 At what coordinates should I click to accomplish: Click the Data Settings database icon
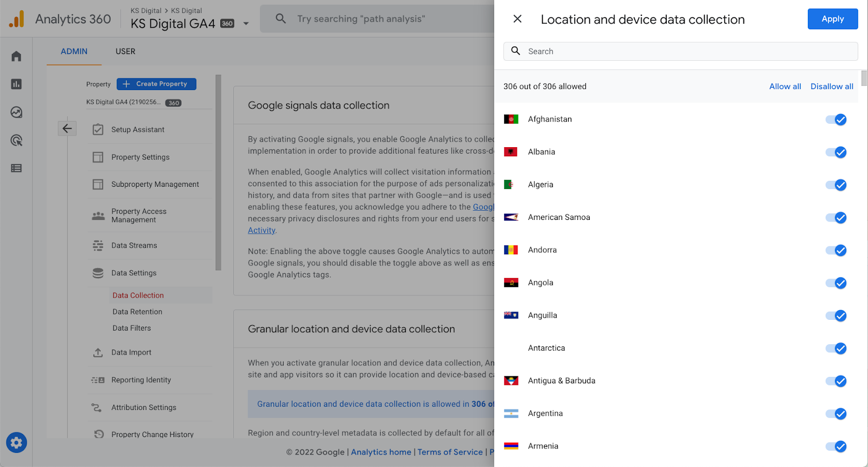click(x=98, y=273)
